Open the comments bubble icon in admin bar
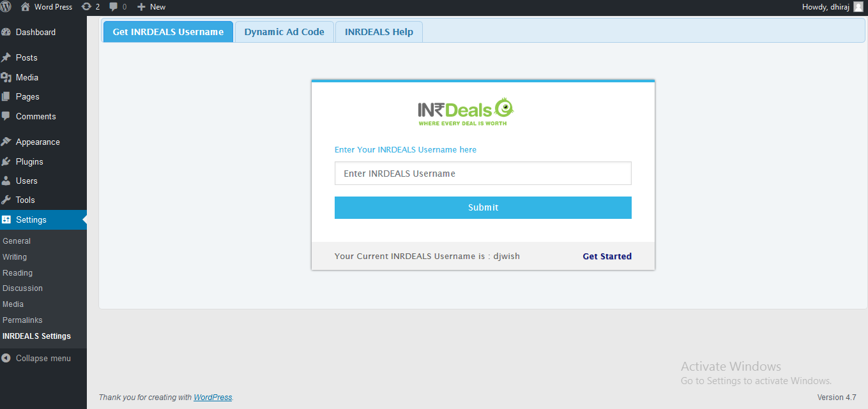Viewport: 868px width, 409px height. pyautogui.click(x=114, y=7)
